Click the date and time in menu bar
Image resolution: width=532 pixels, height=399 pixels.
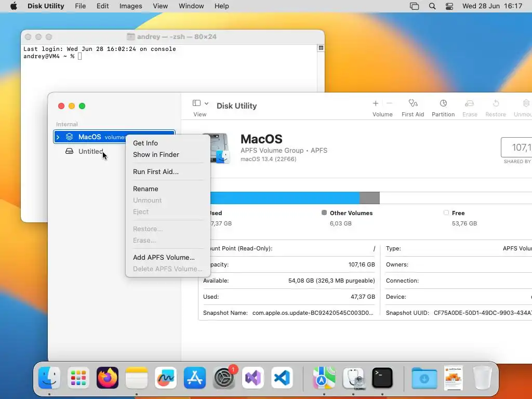click(492, 6)
